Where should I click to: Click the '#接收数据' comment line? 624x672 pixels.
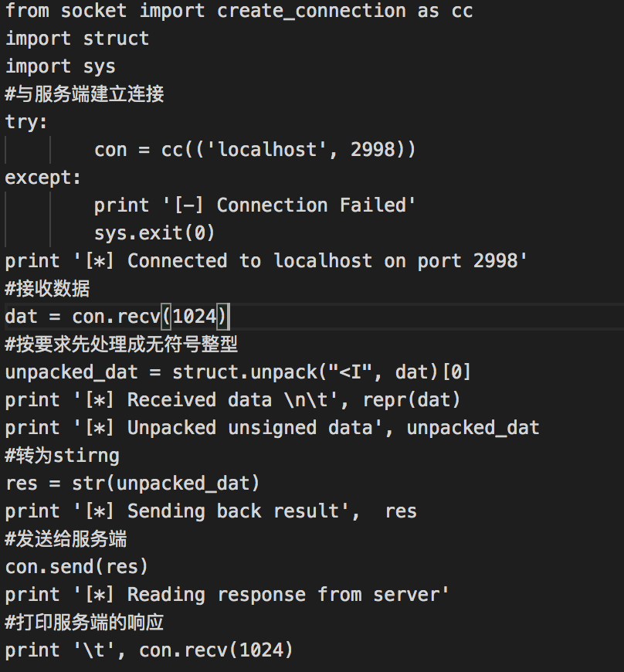click(48, 289)
